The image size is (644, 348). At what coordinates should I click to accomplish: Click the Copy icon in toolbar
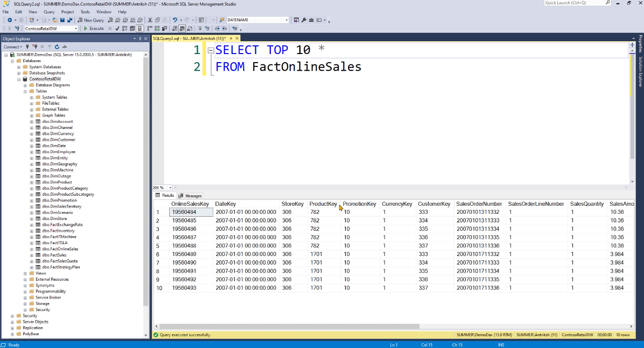157,20
